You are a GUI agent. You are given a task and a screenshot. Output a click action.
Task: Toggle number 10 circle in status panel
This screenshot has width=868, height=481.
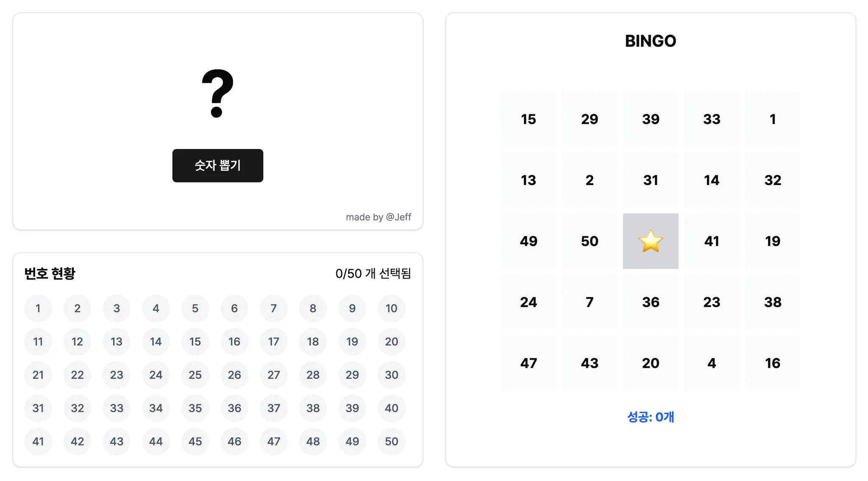click(x=391, y=308)
